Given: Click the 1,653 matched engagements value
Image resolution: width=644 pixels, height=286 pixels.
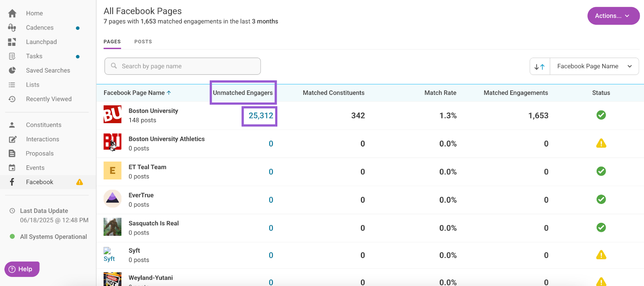Looking at the screenshot, I should coord(538,115).
